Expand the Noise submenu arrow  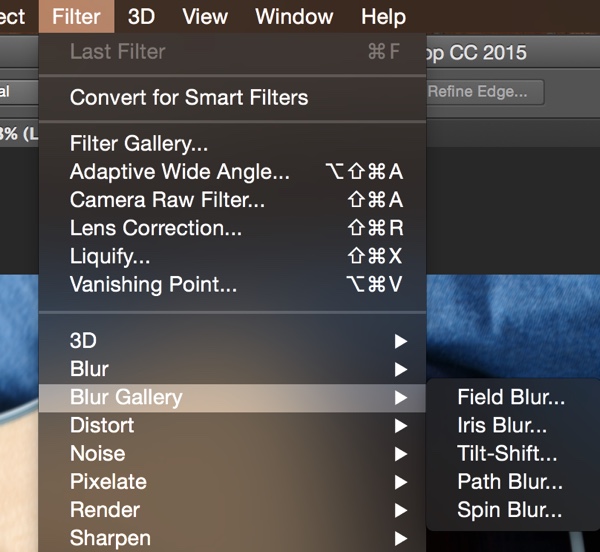pos(400,453)
